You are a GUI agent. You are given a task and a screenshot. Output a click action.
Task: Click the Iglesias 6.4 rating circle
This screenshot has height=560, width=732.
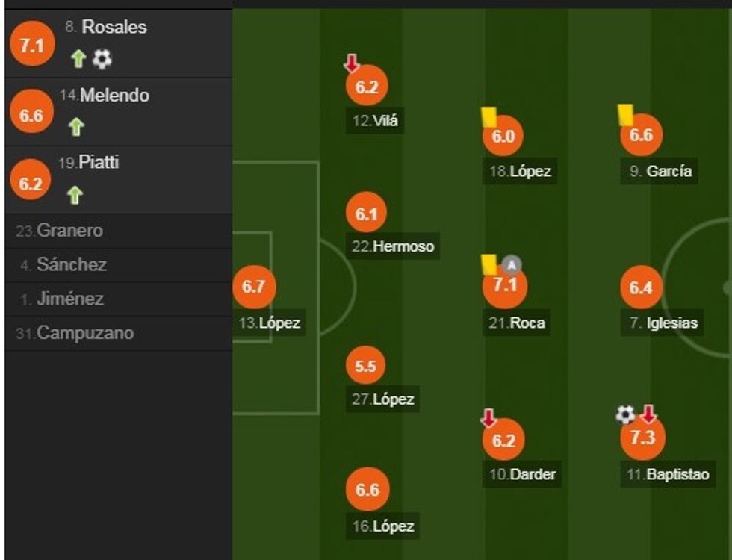(641, 287)
